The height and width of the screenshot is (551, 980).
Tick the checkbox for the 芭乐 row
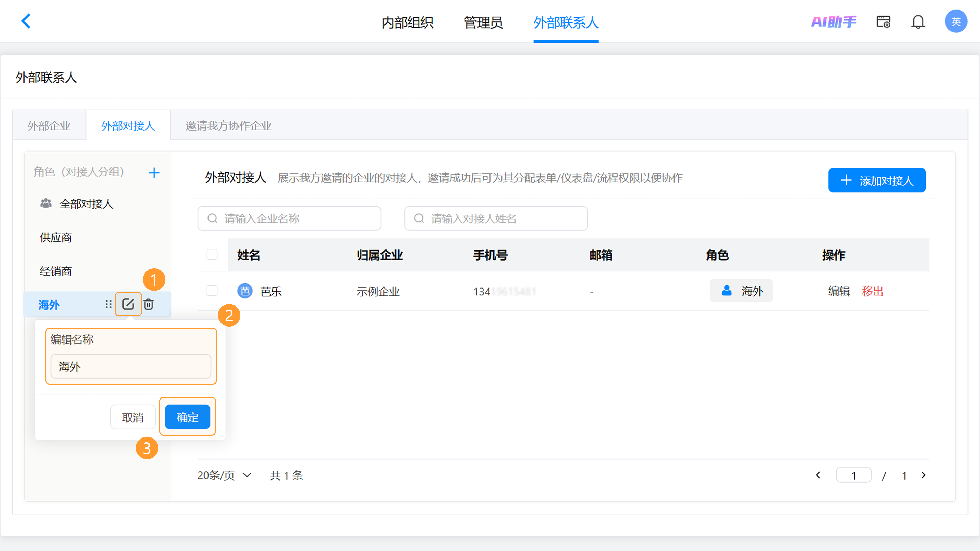click(x=212, y=291)
